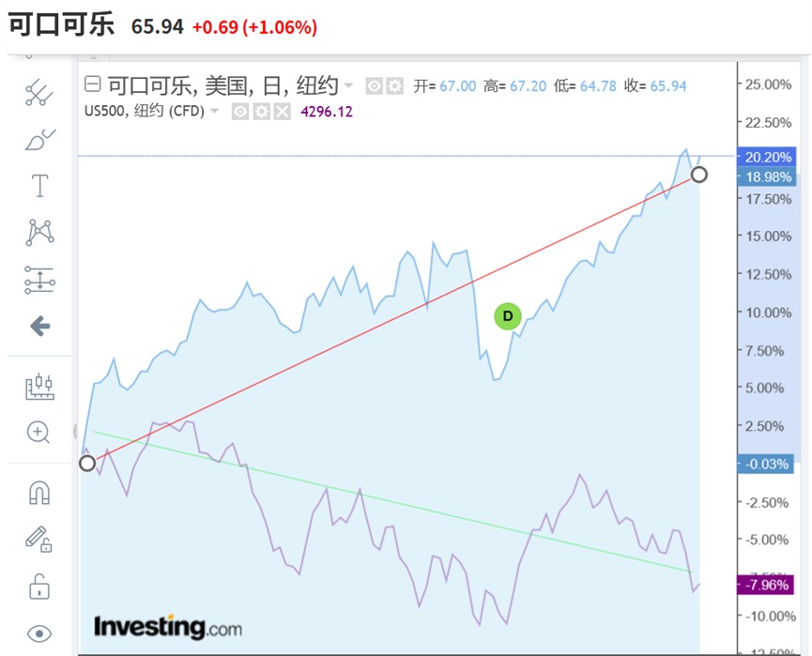Open the prediction and measurement tool
The width and height of the screenshot is (812, 656).
[x=39, y=280]
